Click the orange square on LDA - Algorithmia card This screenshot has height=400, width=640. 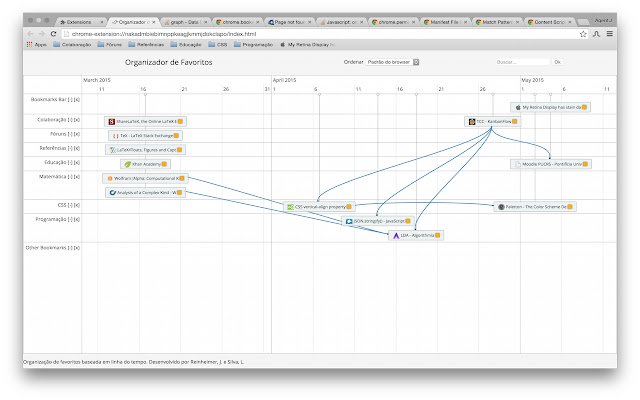[437, 236]
